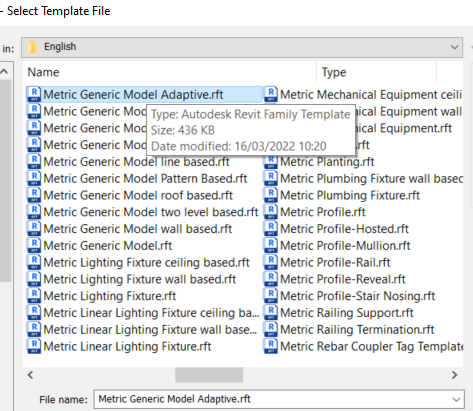Select Metric Profile.rft
Image resolution: width=473 pixels, height=411 pixels.
click(x=323, y=212)
